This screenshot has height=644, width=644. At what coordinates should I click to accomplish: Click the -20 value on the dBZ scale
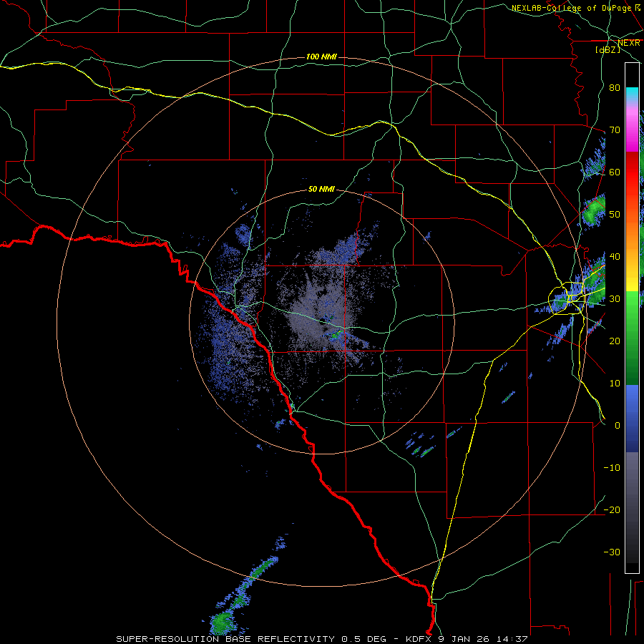tap(612, 509)
